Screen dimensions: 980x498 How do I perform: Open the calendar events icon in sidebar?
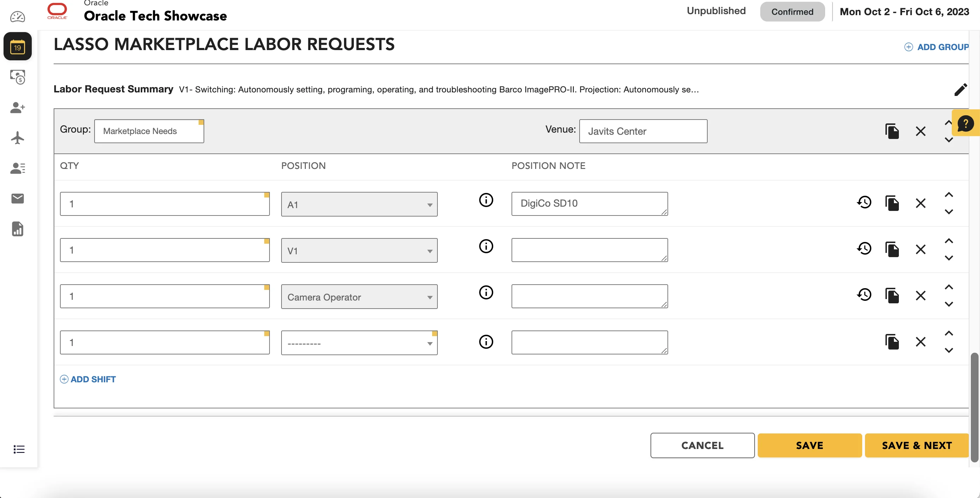(x=18, y=47)
